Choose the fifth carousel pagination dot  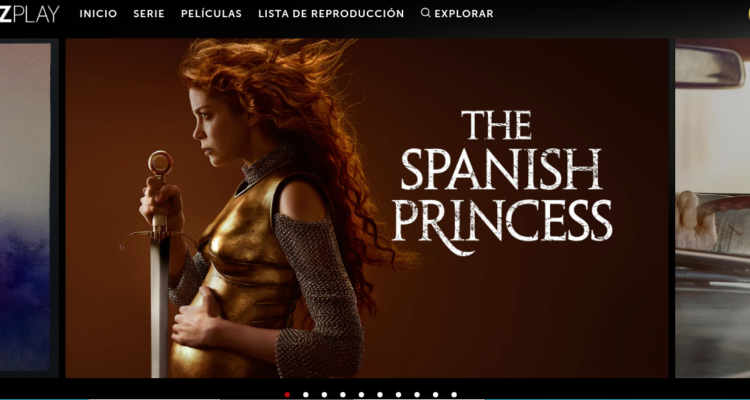click(361, 395)
